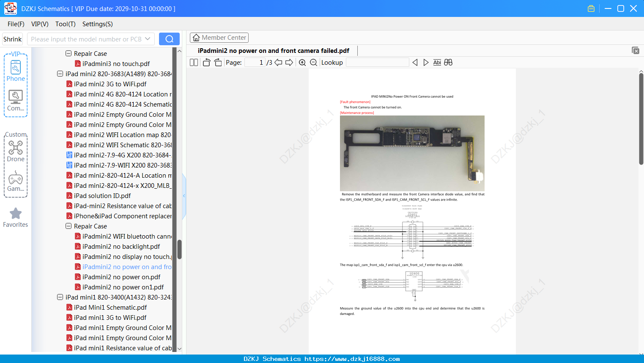Collapse iPad mini2 820-3683 folder
This screenshot has width=644, height=363.
pyautogui.click(x=60, y=74)
